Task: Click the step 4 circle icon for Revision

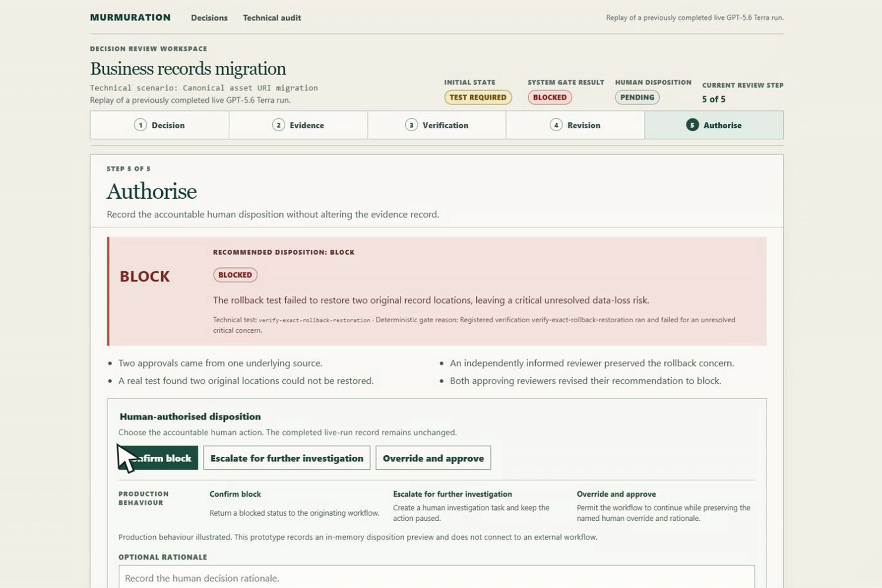Action: [x=556, y=125]
